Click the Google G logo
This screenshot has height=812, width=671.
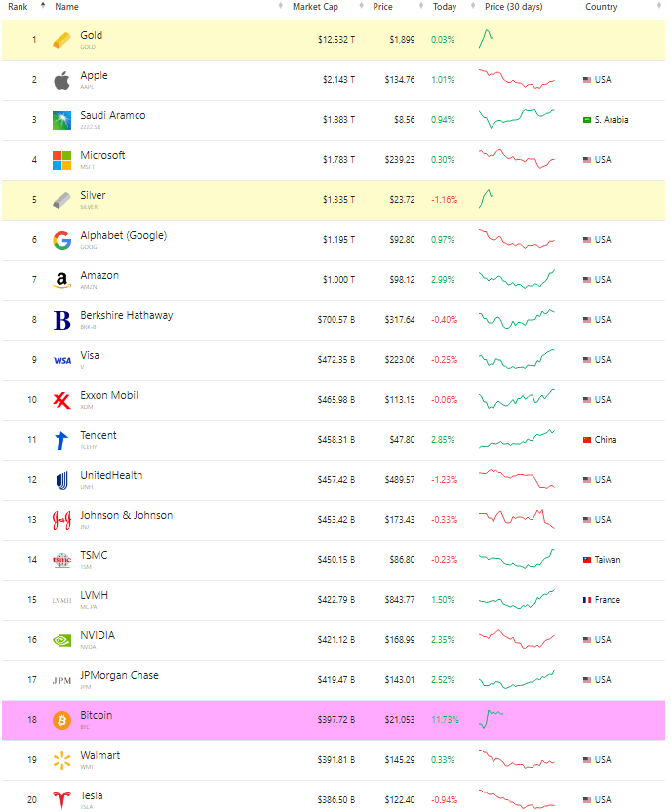(61, 240)
